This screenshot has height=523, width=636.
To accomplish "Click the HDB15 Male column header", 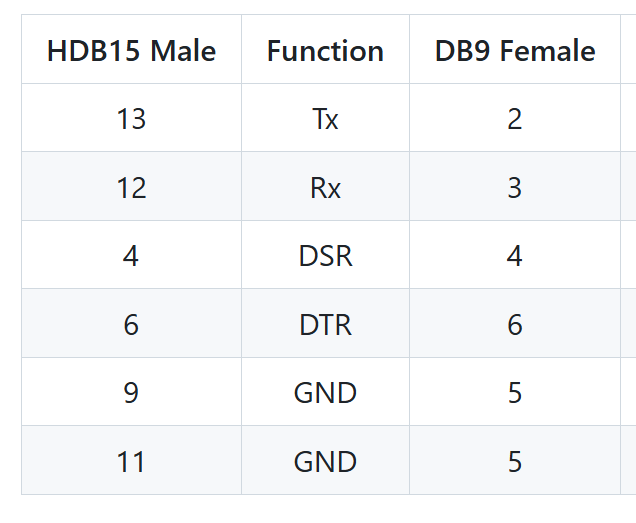I will pyautogui.click(x=131, y=51).
